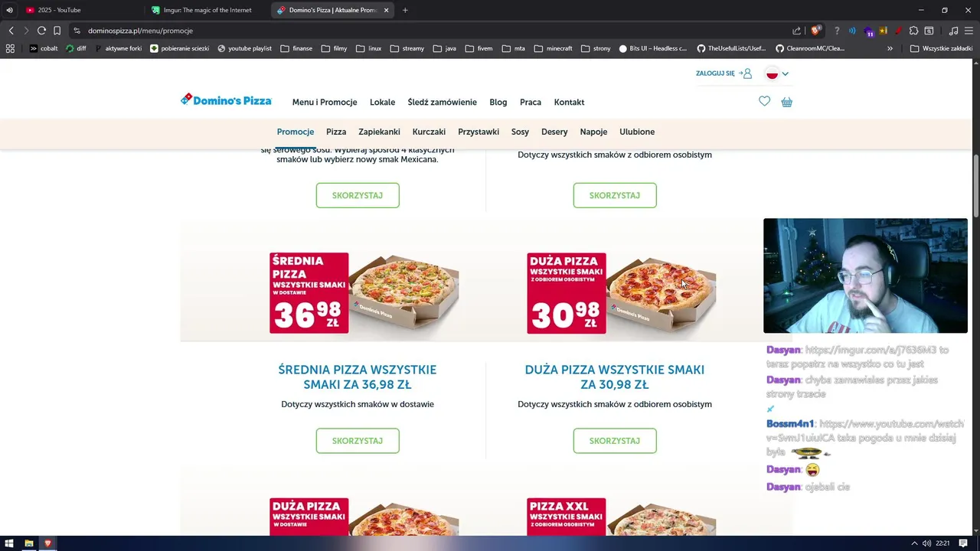This screenshot has width=980, height=551.
Task: Open the Windows Start menu
Action: pos(10,543)
